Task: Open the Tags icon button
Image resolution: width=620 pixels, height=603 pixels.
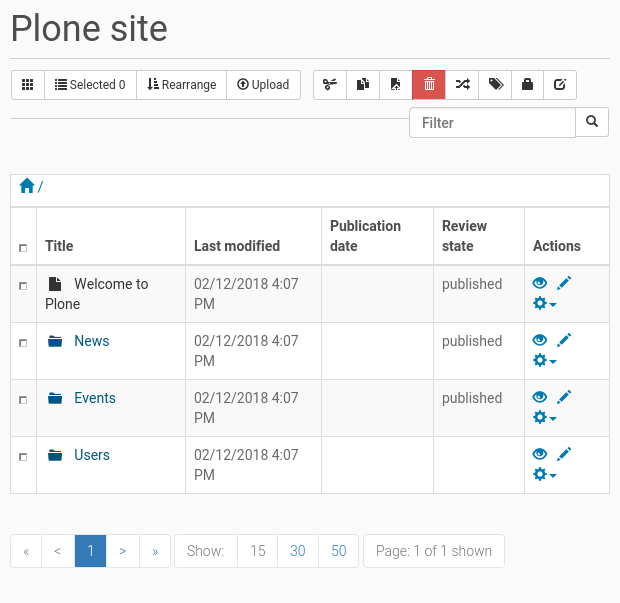Action: point(495,85)
